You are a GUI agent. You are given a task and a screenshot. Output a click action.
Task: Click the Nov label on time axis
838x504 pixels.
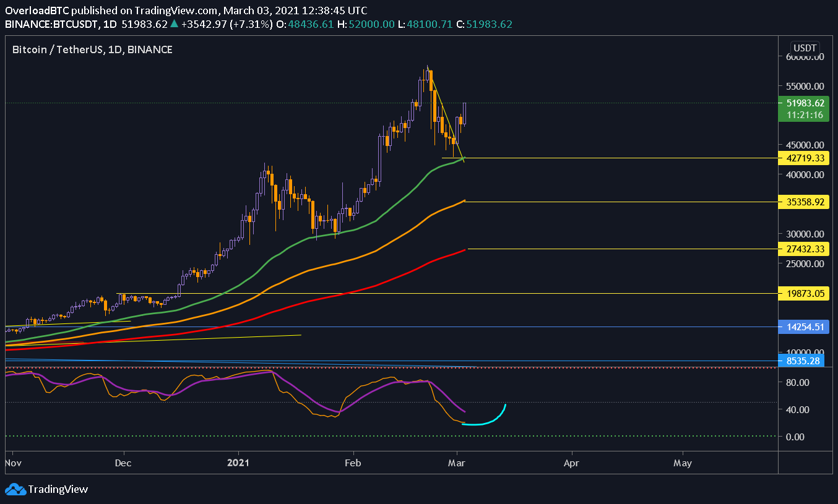coord(12,462)
